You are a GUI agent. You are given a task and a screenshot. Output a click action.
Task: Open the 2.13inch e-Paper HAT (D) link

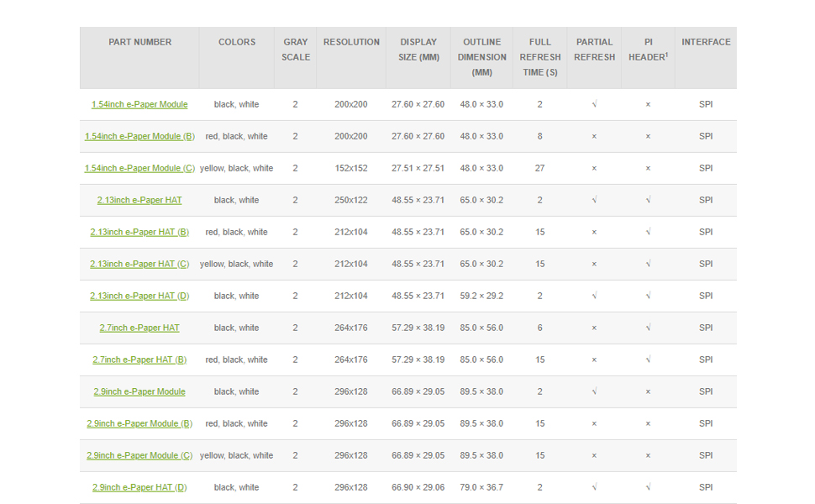tap(139, 297)
